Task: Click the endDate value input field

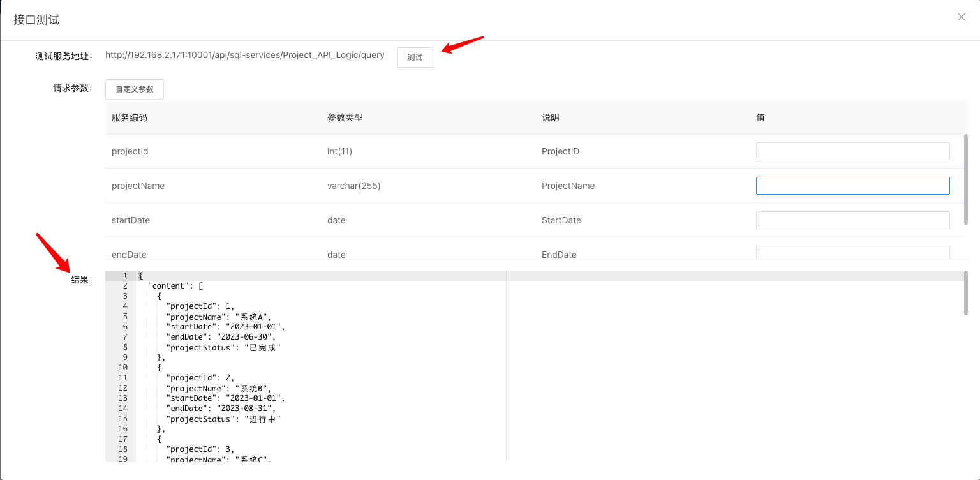Action: (852, 252)
